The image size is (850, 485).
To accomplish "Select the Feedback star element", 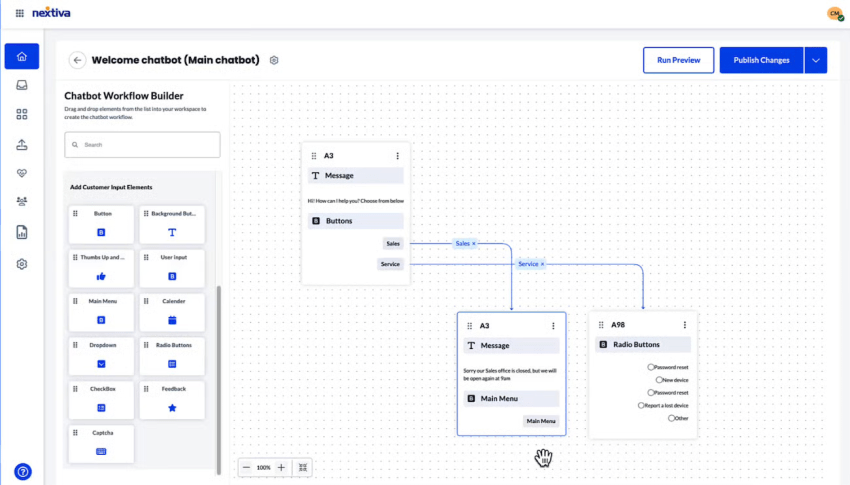I will point(172,400).
